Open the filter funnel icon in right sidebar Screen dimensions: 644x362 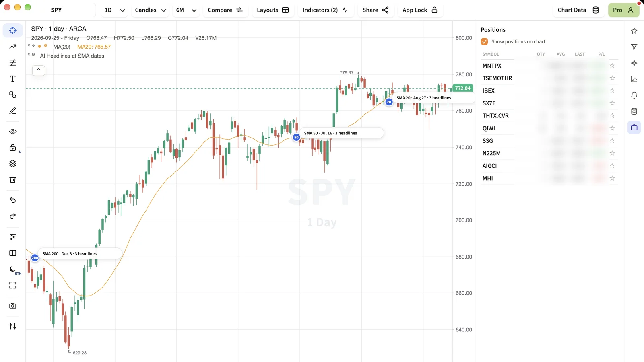634,47
